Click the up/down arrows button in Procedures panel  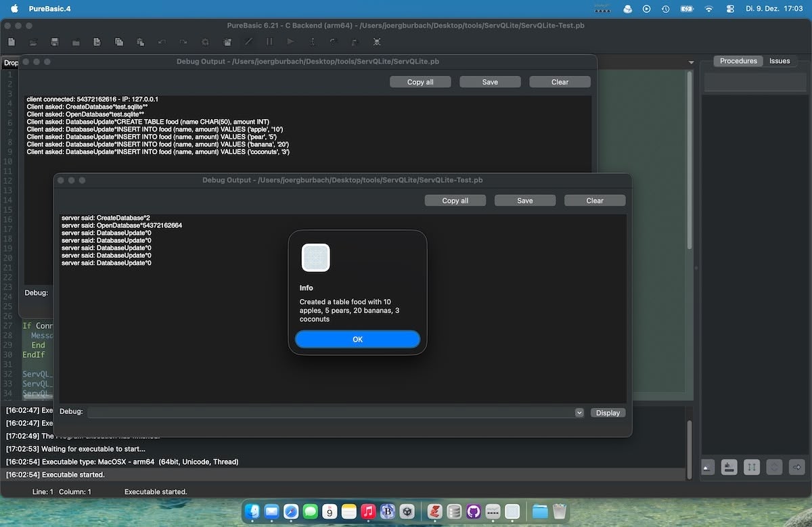(752, 467)
